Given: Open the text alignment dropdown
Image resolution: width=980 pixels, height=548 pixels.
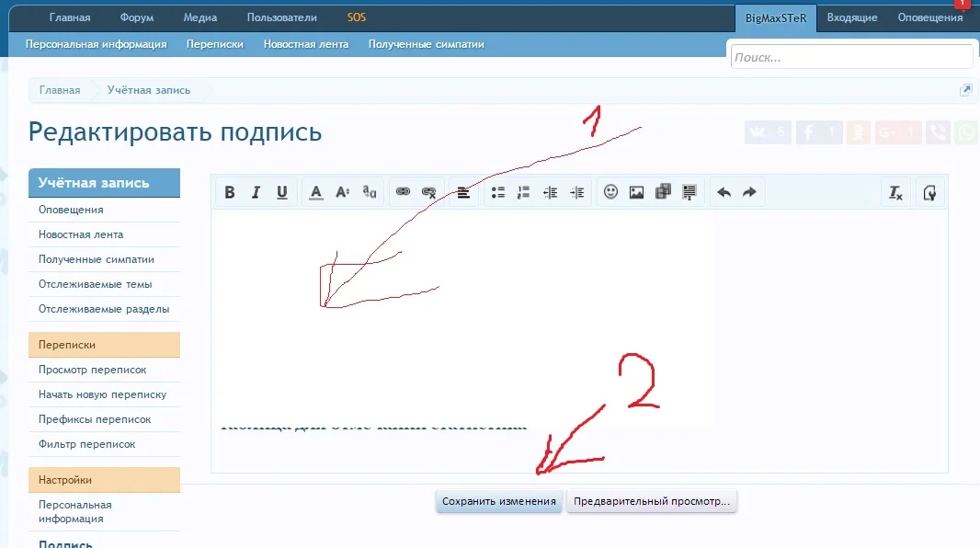Looking at the screenshot, I should (x=463, y=192).
